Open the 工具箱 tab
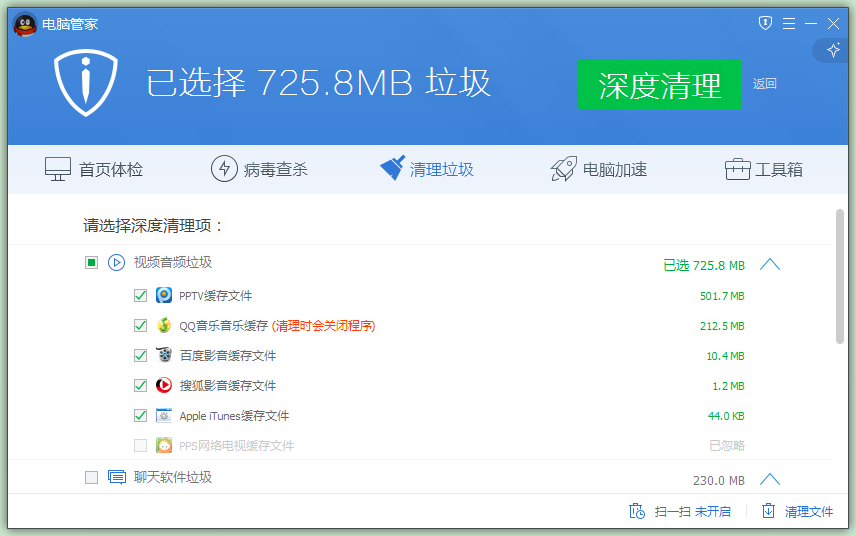This screenshot has width=856, height=536. [x=764, y=169]
